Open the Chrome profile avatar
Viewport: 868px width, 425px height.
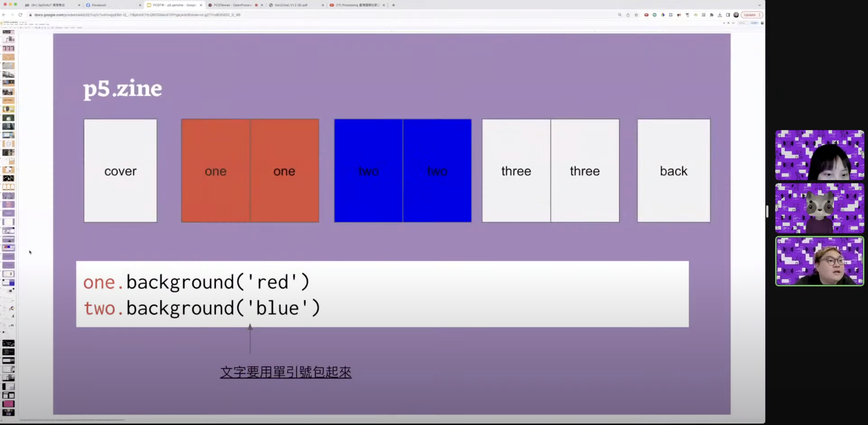[736, 15]
